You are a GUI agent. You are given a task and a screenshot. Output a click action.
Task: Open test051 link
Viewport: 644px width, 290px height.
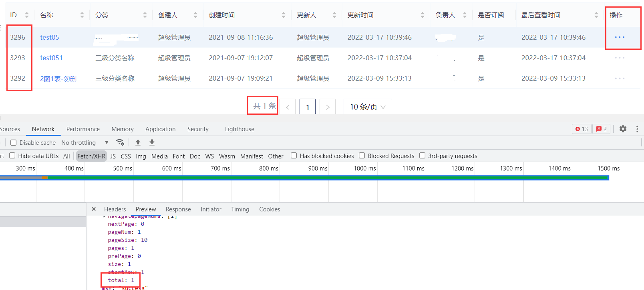[x=51, y=58]
